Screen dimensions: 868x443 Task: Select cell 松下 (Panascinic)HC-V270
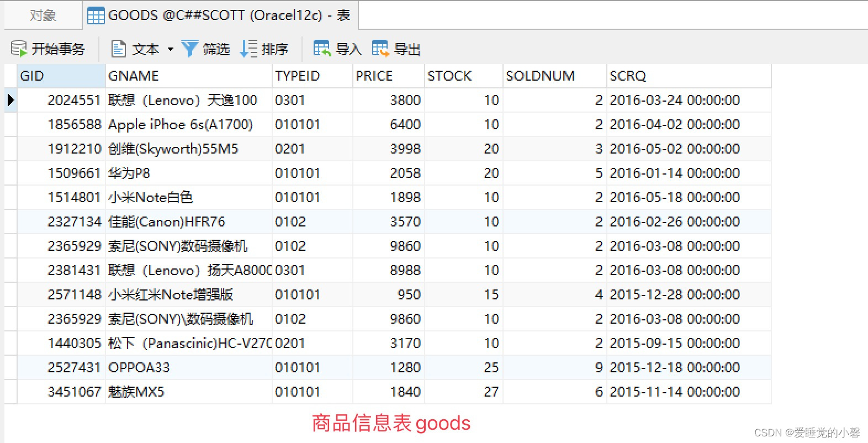point(189,343)
